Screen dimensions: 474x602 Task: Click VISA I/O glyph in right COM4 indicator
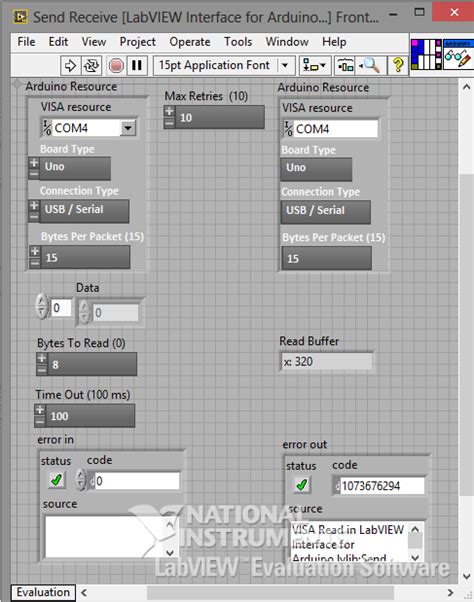coord(288,129)
